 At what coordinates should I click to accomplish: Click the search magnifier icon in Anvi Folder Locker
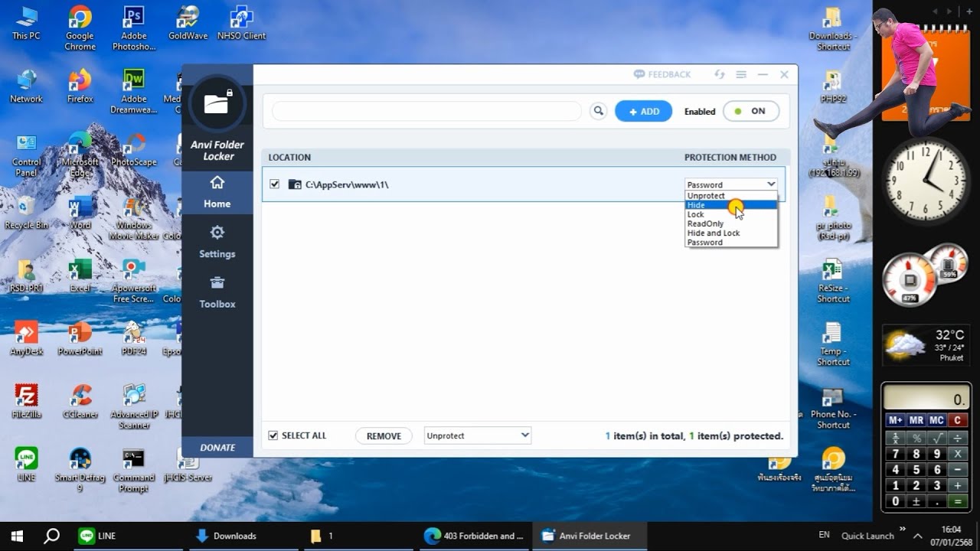point(598,111)
